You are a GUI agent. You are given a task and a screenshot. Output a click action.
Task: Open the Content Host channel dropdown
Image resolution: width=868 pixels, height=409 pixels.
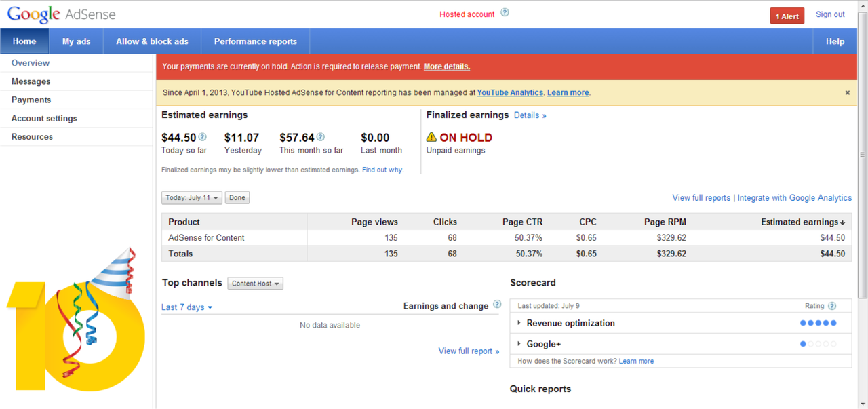pos(256,284)
